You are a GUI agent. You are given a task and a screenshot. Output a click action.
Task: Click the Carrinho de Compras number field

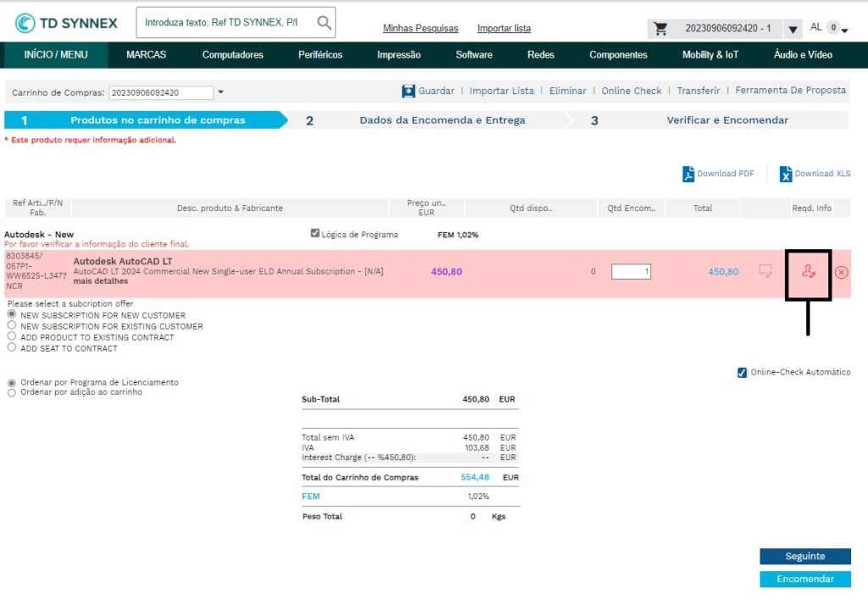click(x=161, y=92)
